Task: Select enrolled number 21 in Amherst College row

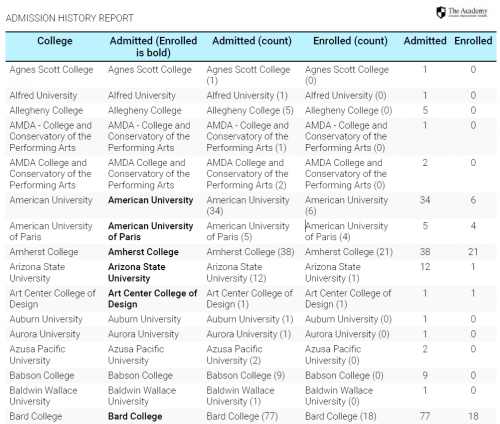Action: coord(473,252)
